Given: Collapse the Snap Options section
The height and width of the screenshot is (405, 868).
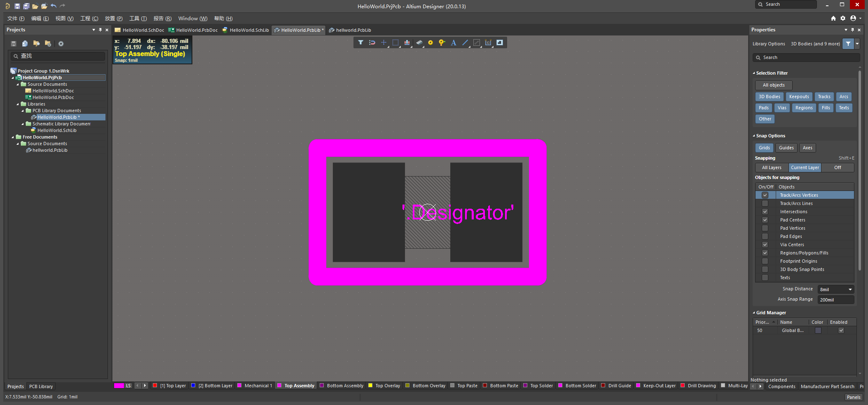Looking at the screenshot, I should click(x=755, y=136).
